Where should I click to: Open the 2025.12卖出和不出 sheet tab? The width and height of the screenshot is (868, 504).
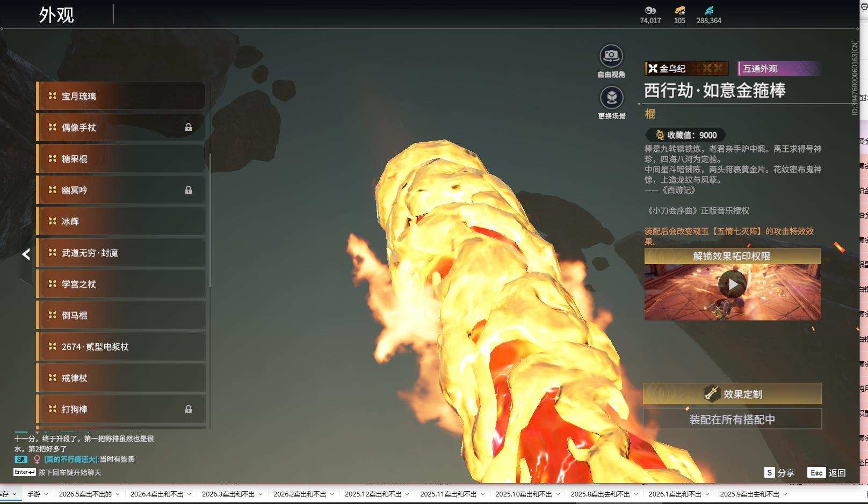(373, 494)
